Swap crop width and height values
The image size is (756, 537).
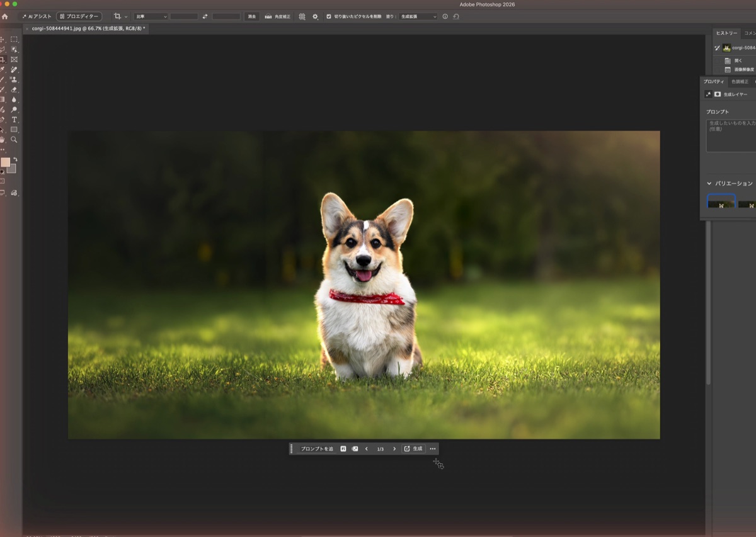click(x=205, y=16)
